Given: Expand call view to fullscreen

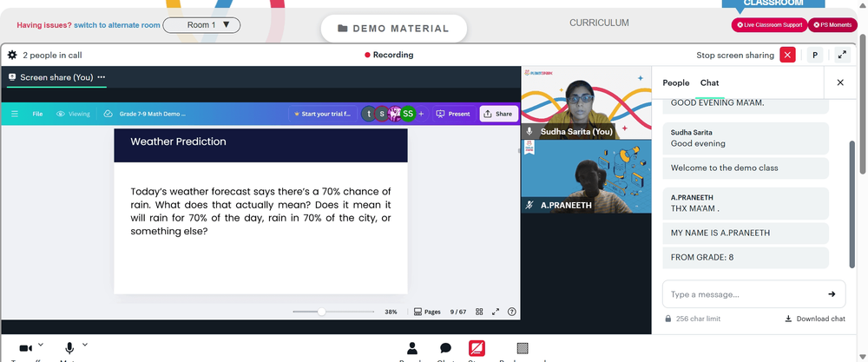Looking at the screenshot, I should click(842, 55).
